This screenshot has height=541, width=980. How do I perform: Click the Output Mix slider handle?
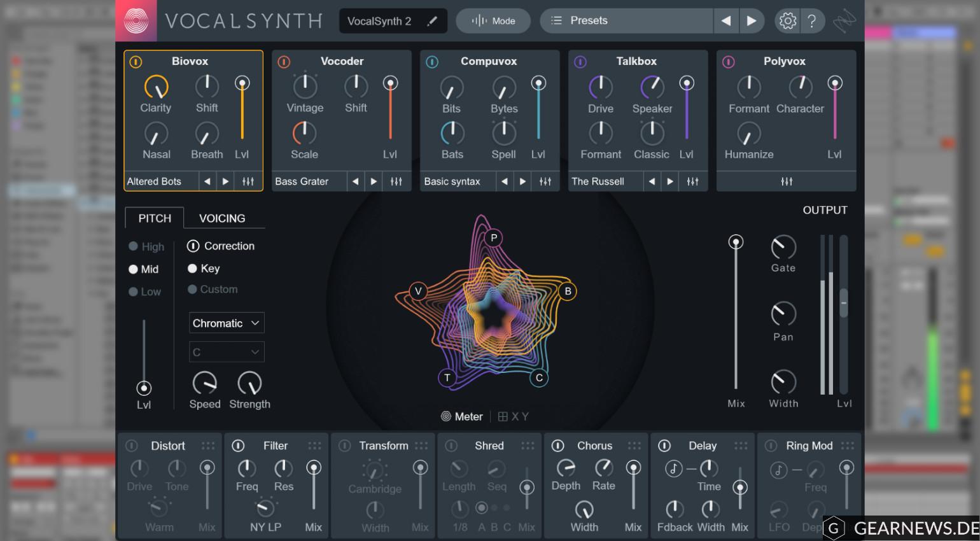click(x=736, y=242)
